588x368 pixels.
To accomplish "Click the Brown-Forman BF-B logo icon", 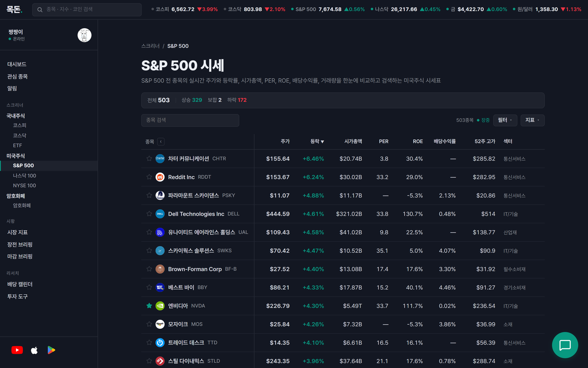I will (x=160, y=269).
